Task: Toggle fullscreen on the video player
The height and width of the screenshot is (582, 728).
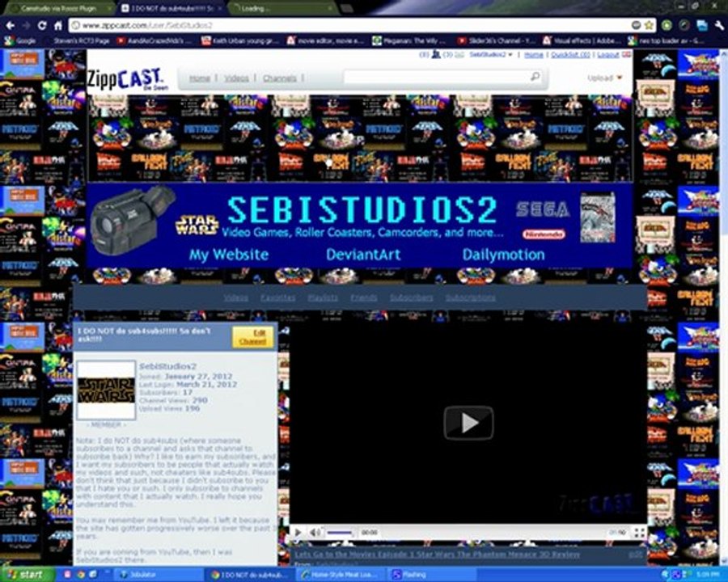Action: tap(639, 533)
